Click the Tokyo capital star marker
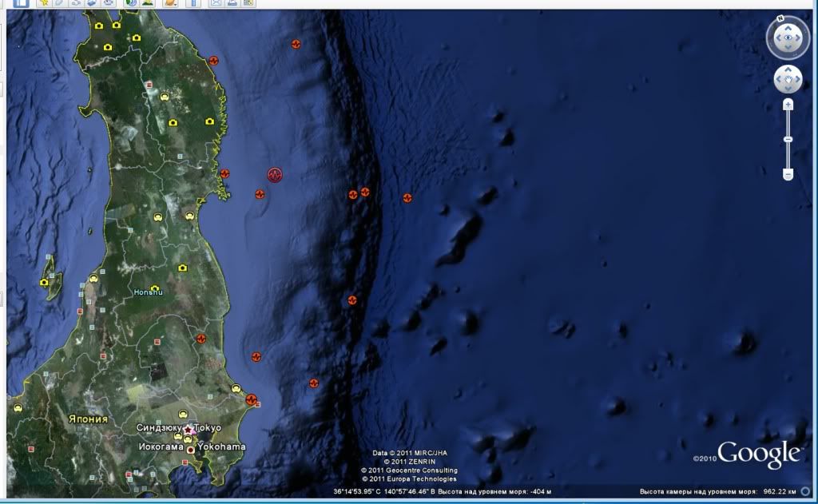 click(x=189, y=429)
